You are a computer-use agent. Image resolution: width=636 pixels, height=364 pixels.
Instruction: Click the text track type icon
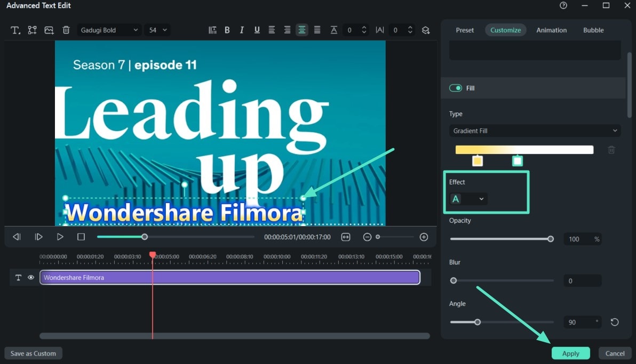18,277
